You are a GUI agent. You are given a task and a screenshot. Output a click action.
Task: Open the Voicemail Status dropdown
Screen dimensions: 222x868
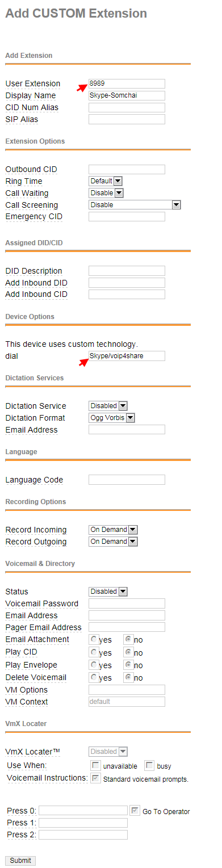click(x=108, y=592)
